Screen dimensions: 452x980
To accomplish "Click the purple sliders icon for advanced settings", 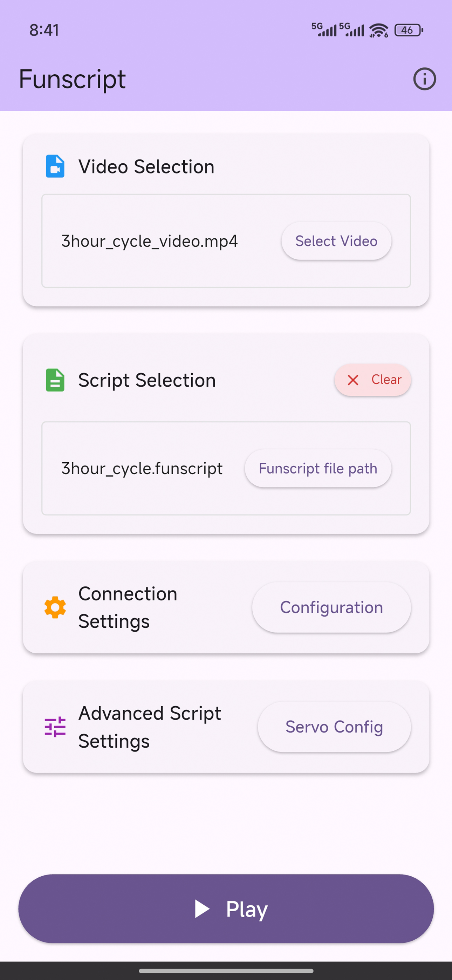I will click(x=54, y=727).
